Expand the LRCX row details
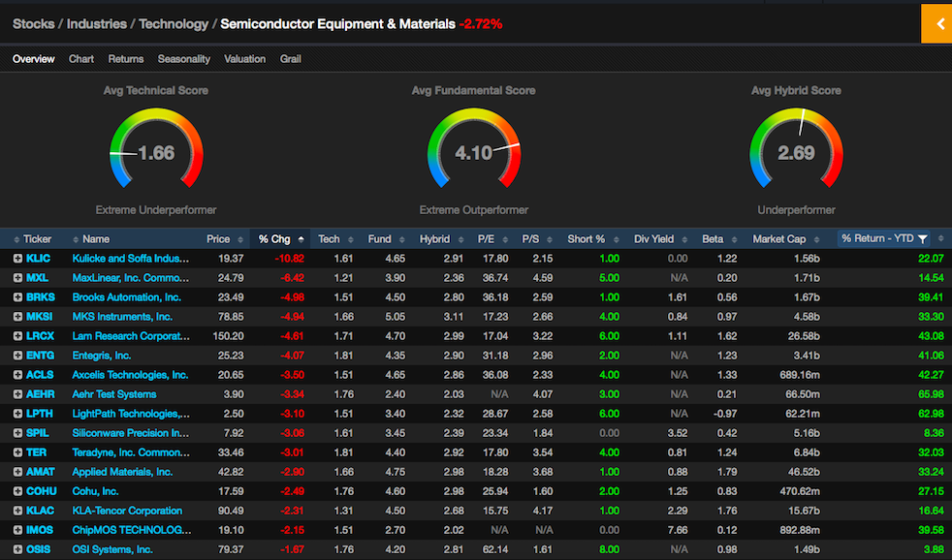Viewport: 952px width, 560px height. (x=17, y=336)
